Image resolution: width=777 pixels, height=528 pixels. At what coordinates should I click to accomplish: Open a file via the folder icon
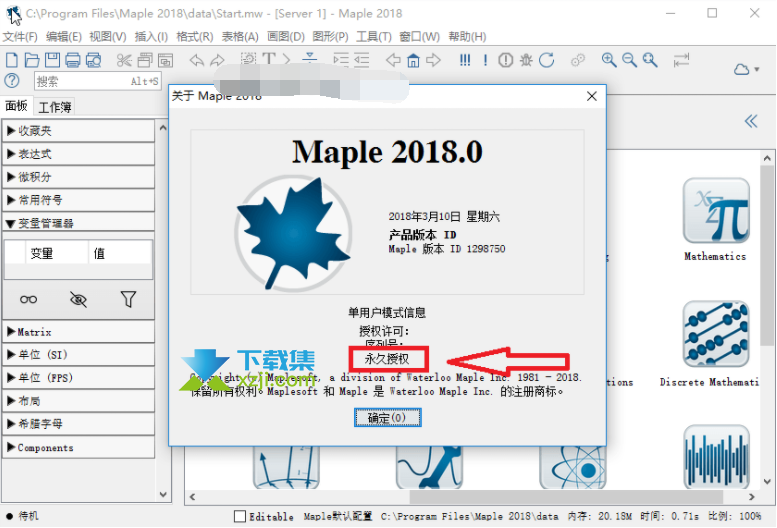coord(32,60)
